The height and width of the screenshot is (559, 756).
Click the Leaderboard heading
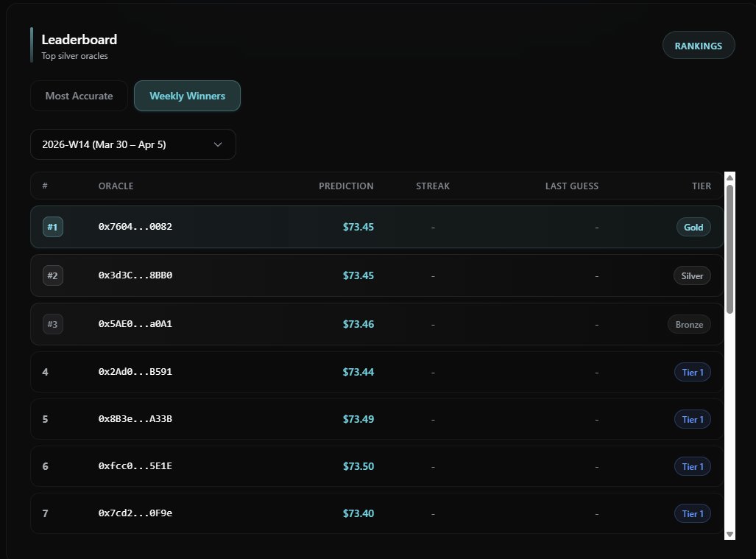point(79,40)
